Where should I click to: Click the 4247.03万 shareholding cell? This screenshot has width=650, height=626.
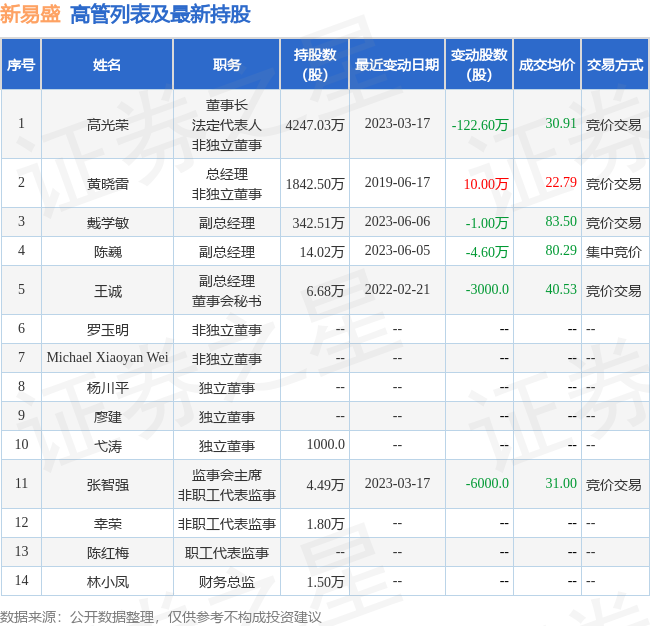click(x=315, y=125)
